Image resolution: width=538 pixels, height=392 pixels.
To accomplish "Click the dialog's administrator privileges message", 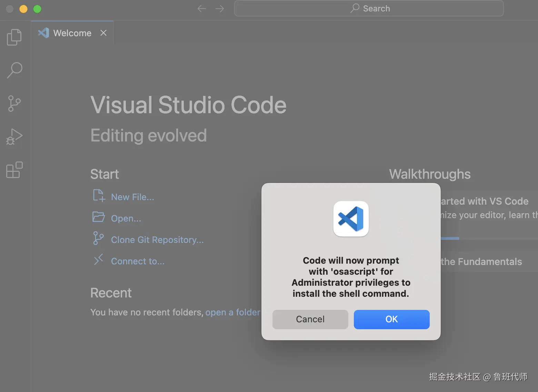I will 351,277.
